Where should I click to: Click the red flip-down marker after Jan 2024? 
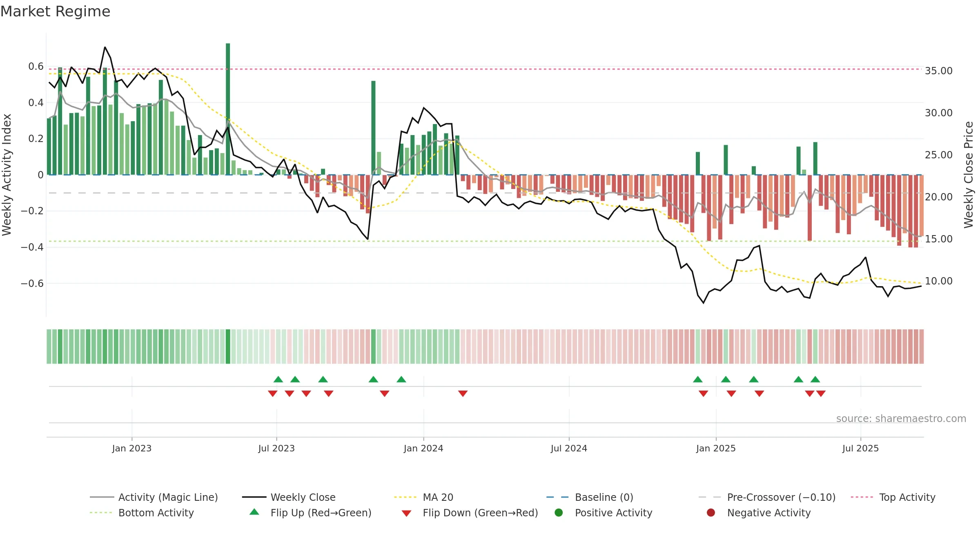pyautogui.click(x=463, y=393)
